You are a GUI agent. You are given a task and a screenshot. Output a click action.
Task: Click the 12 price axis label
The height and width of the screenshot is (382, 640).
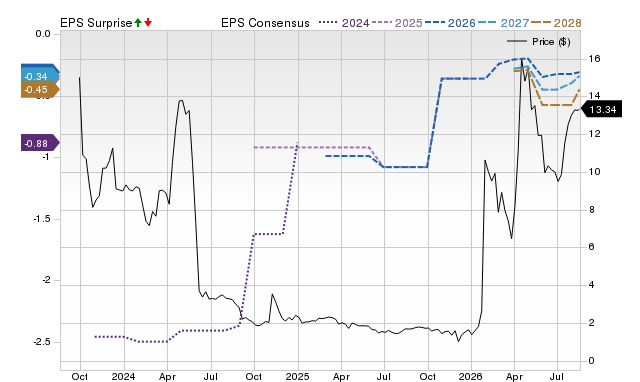click(x=595, y=134)
